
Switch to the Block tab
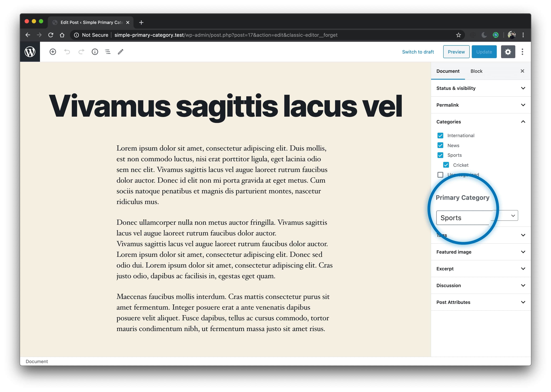[476, 71]
